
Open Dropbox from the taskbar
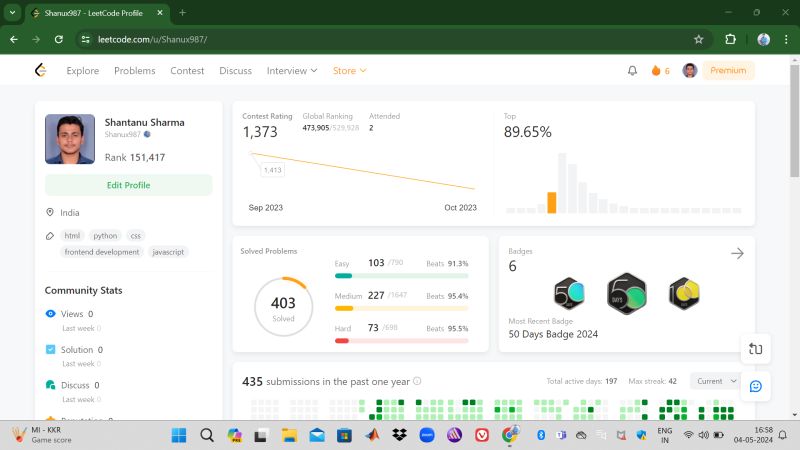[399, 435]
